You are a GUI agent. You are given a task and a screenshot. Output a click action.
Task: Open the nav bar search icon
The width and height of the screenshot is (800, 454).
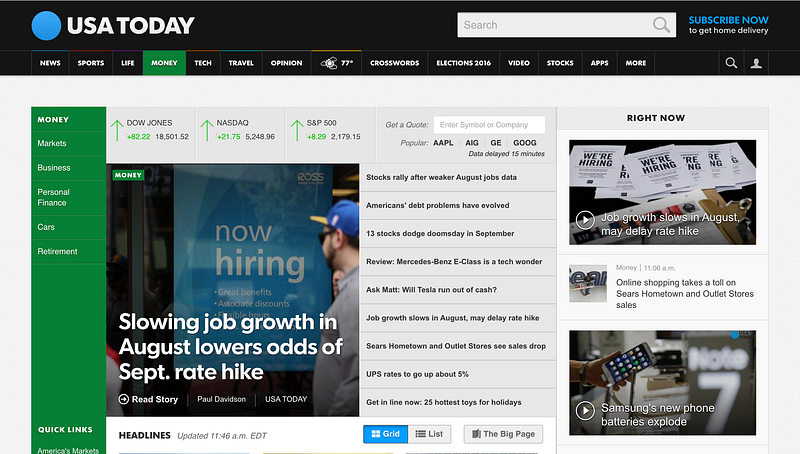(731, 63)
